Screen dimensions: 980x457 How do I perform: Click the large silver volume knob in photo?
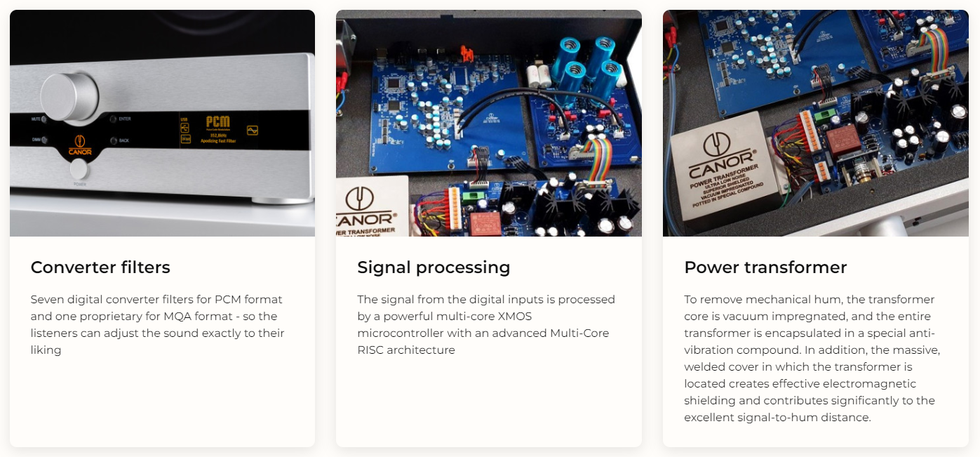coord(69,96)
